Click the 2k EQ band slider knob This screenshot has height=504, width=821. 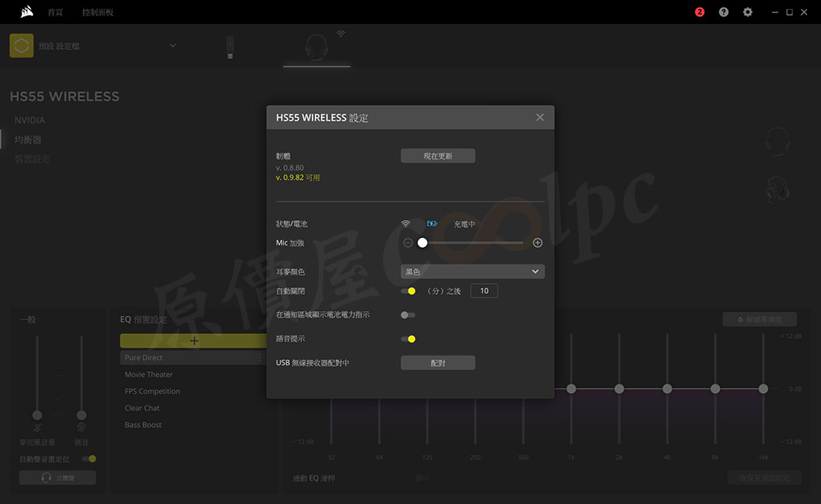[x=619, y=389]
